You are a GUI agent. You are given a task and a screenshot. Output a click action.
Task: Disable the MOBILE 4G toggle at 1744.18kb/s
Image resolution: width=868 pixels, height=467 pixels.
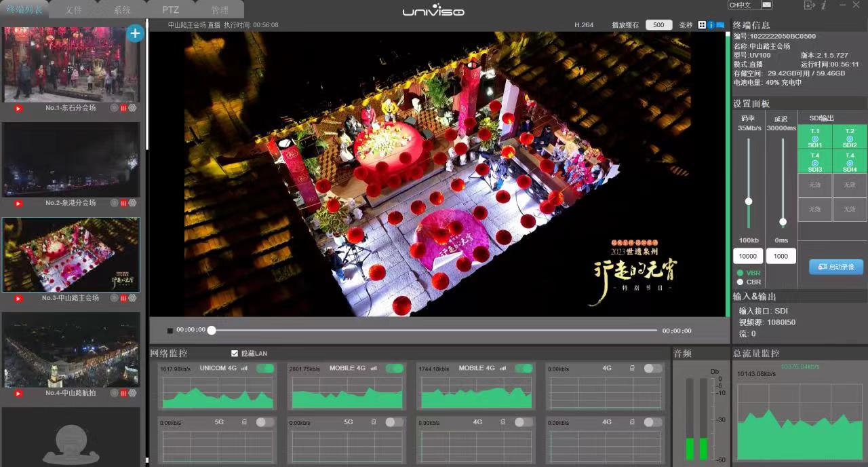[x=524, y=368]
